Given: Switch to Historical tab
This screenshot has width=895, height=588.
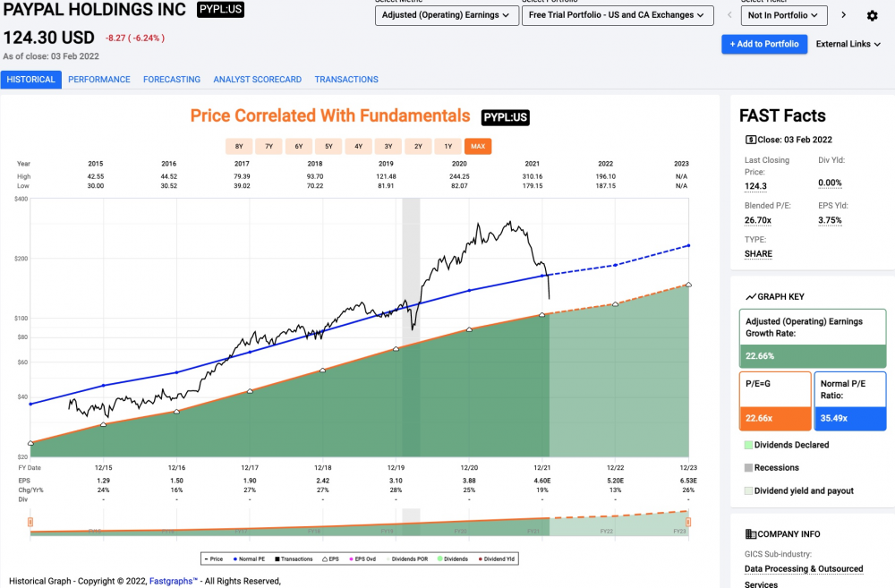Looking at the screenshot, I should tap(30, 80).
